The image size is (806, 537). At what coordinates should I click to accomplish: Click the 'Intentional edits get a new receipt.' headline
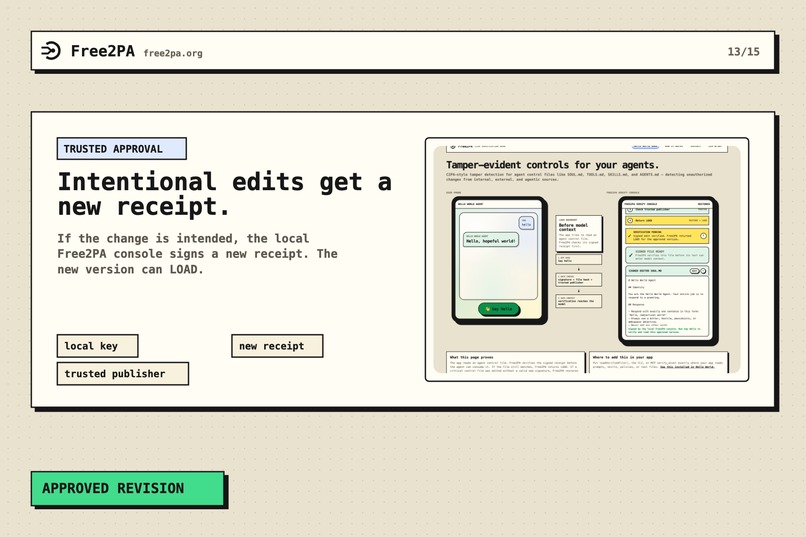click(x=225, y=194)
